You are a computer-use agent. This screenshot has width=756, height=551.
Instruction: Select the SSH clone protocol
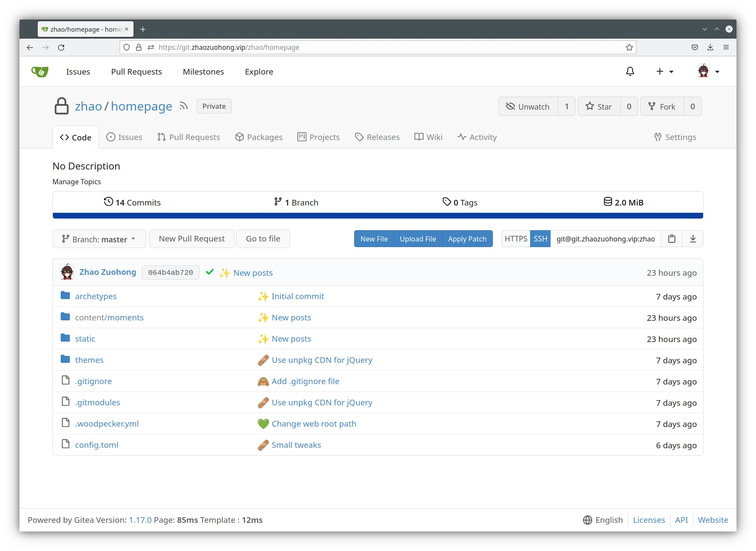[x=540, y=239]
